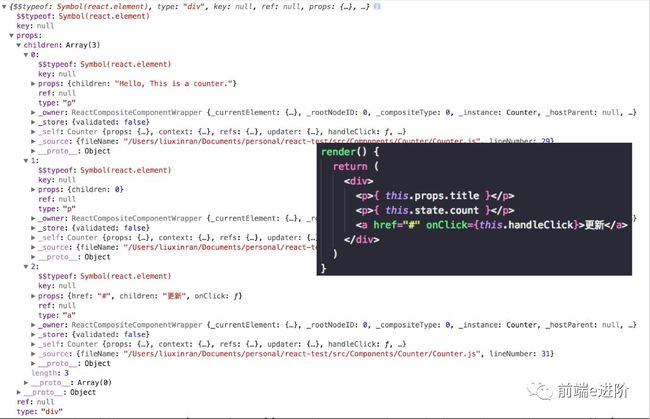Select $$typeof row under element 2

[104, 276]
